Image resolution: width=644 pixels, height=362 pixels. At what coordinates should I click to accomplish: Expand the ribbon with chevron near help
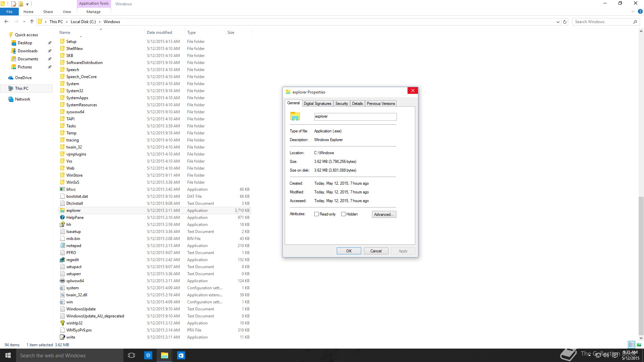click(x=633, y=12)
